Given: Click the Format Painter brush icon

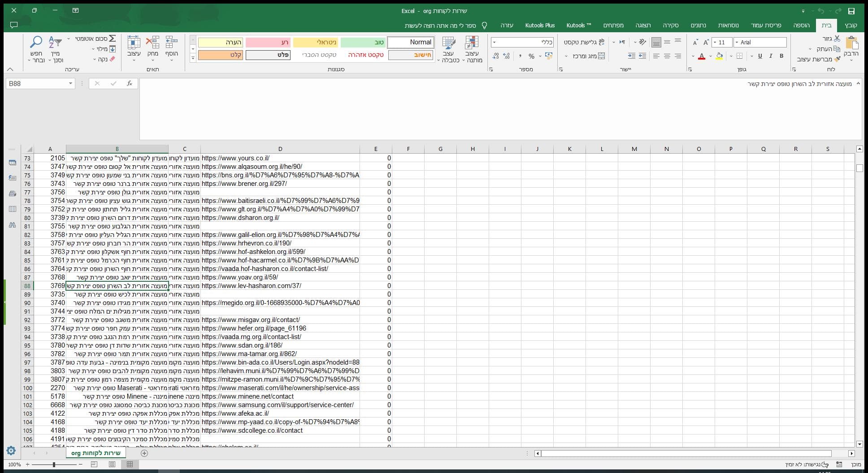Looking at the screenshot, I should pyautogui.click(x=837, y=59).
